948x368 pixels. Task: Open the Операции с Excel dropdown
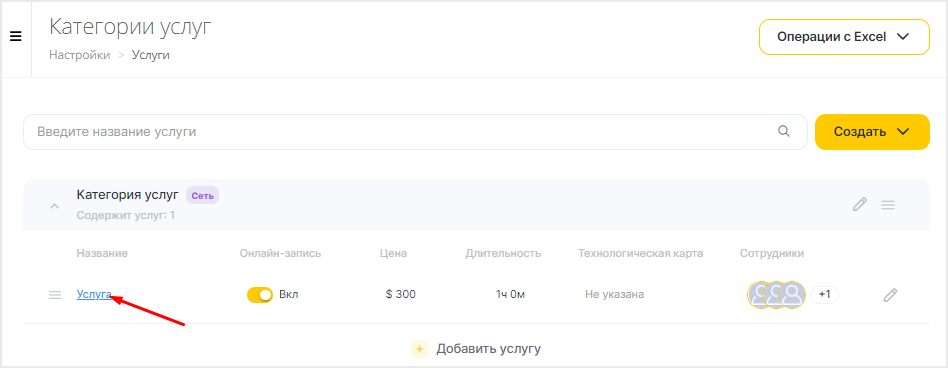click(844, 37)
